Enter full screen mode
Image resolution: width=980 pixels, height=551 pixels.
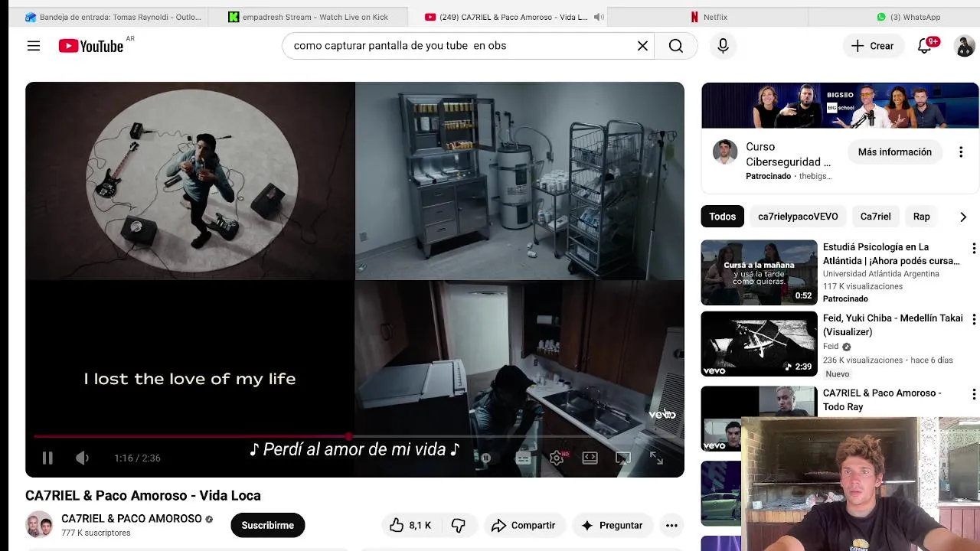[657, 458]
